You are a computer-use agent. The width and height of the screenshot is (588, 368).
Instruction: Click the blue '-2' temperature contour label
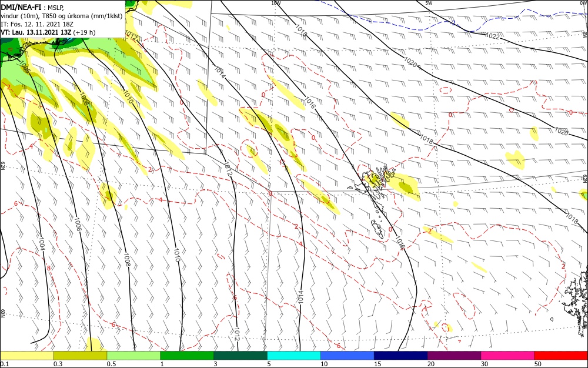click(x=453, y=24)
